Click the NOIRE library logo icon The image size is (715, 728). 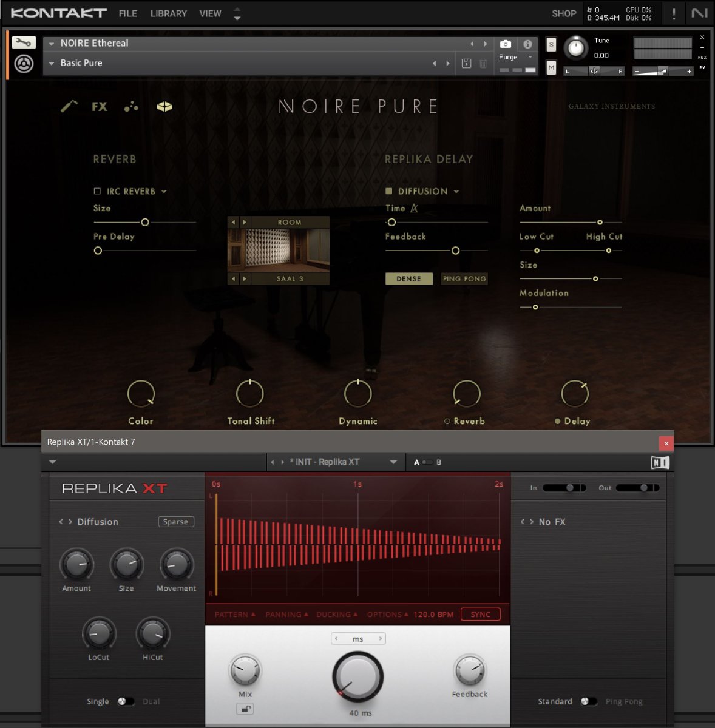pyautogui.click(x=24, y=64)
